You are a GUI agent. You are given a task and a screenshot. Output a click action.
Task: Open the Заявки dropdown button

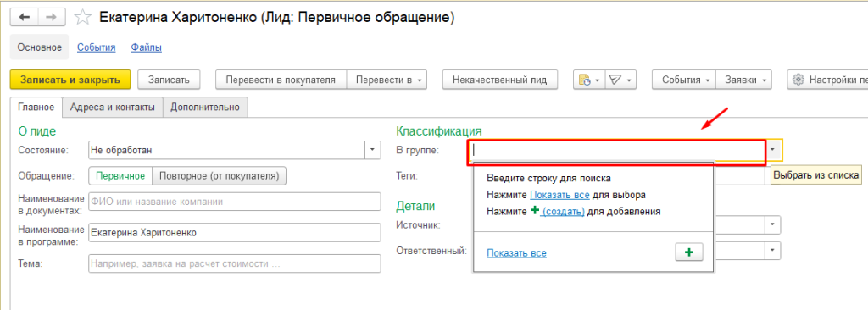point(744,80)
